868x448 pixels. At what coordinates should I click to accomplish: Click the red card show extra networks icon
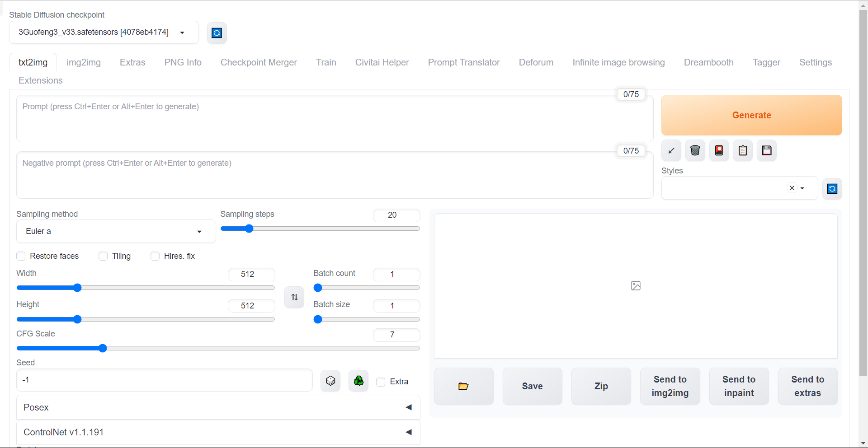[719, 151]
